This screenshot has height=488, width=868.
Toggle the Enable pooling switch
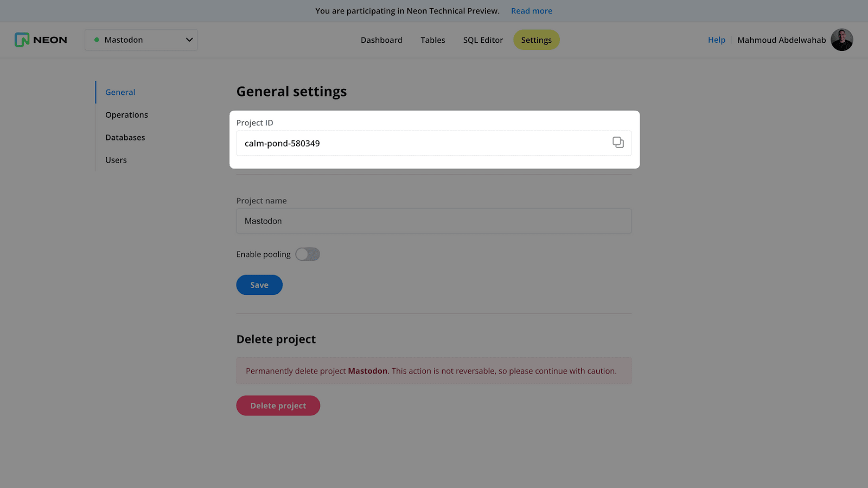pyautogui.click(x=308, y=254)
